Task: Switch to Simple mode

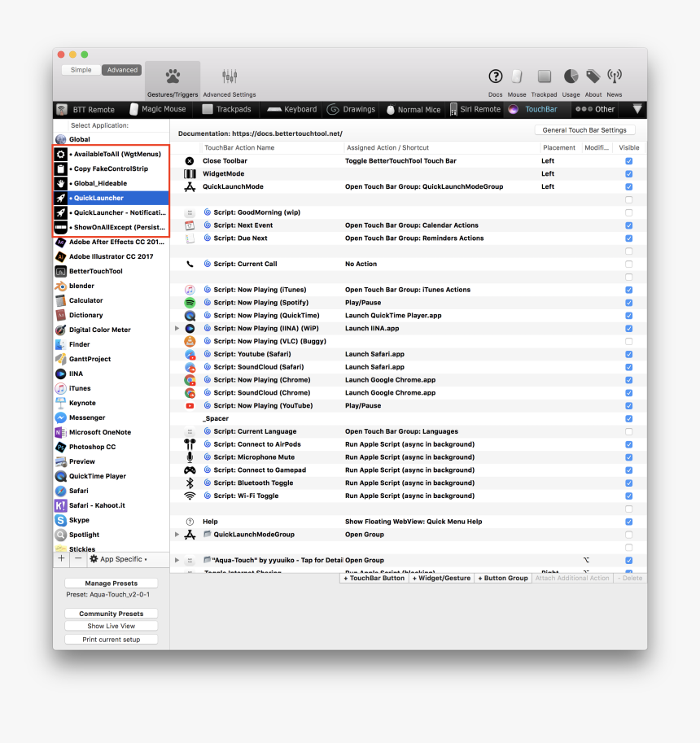Action: [81, 70]
